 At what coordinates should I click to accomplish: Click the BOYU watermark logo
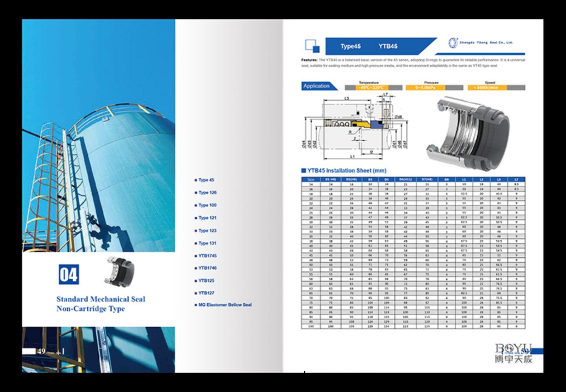point(513,353)
